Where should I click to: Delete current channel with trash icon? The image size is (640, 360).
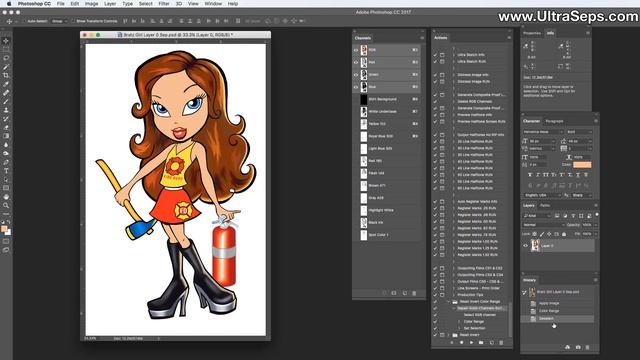[414, 293]
